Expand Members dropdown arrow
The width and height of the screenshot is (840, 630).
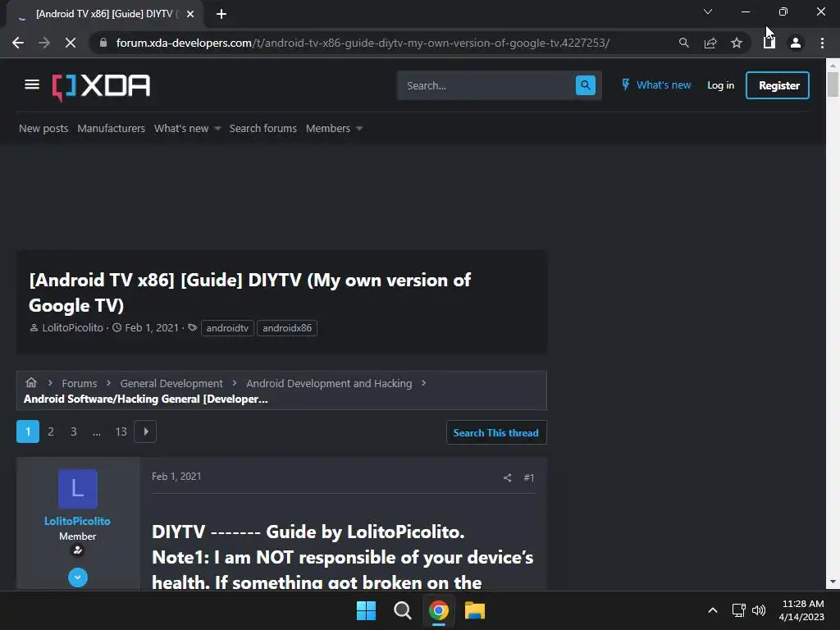tap(359, 129)
